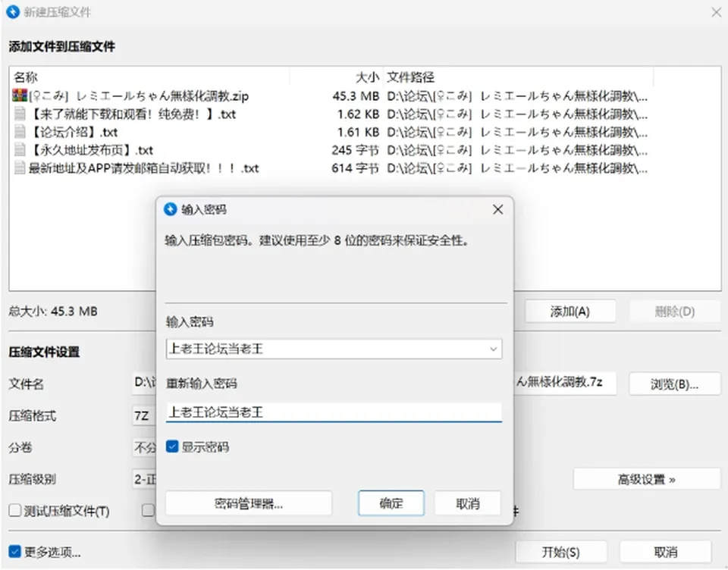
Task: Click the file icon for 最新地址及APP请发邮箱自动获取 txt
Action: tap(20, 168)
